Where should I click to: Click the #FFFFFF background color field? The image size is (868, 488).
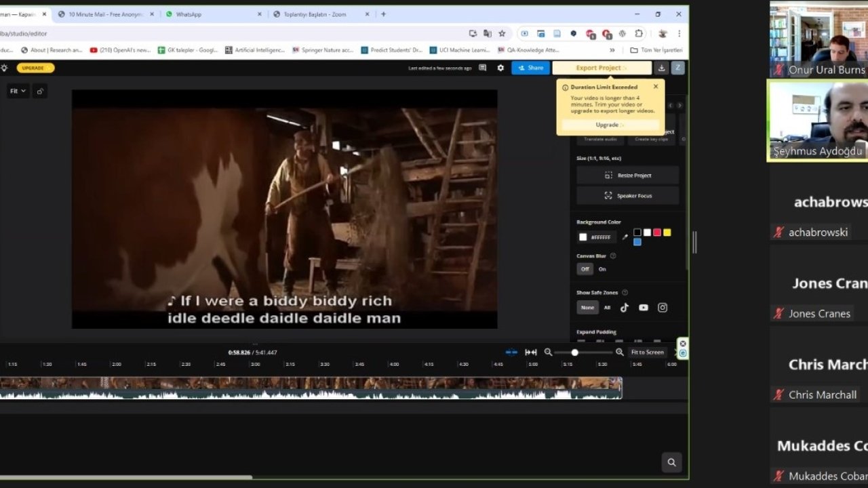(596, 237)
